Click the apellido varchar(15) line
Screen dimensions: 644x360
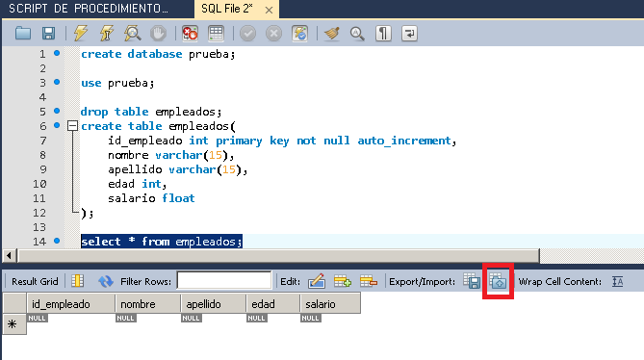tap(178, 169)
